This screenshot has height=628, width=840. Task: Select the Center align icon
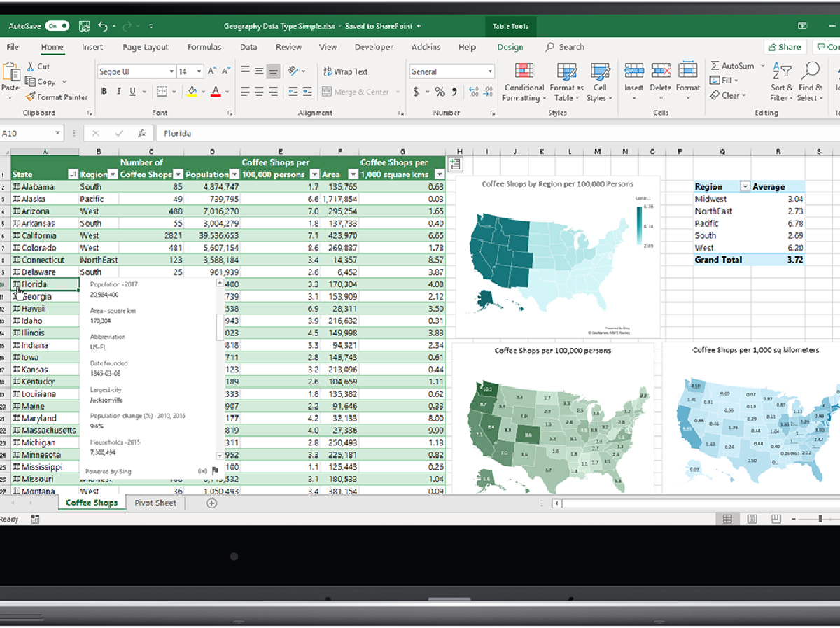(x=260, y=92)
